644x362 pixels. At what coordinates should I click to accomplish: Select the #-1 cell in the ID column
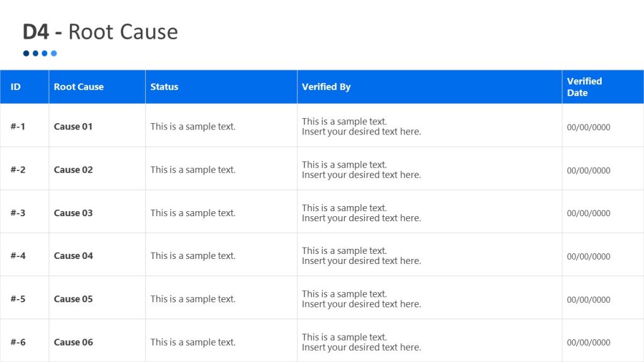point(16,126)
